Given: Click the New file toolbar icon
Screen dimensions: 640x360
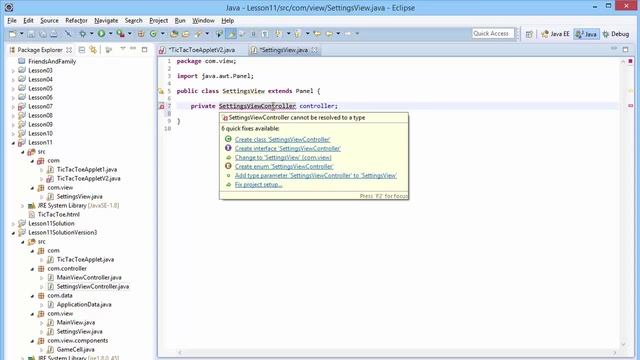Looking at the screenshot, I should (x=12, y=34).
